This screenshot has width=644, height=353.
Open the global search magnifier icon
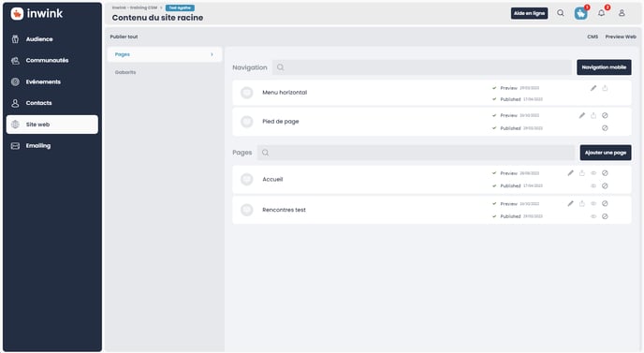point(560,13)
